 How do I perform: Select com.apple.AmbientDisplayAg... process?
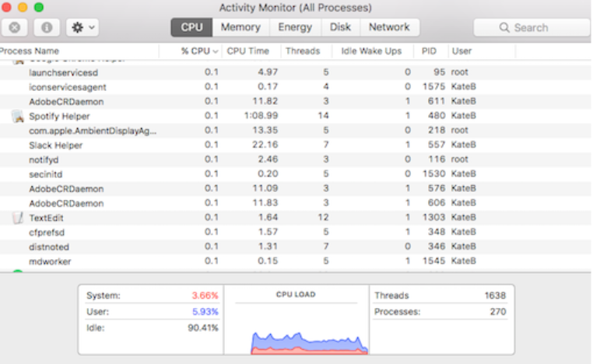click(x=93, y=131)
